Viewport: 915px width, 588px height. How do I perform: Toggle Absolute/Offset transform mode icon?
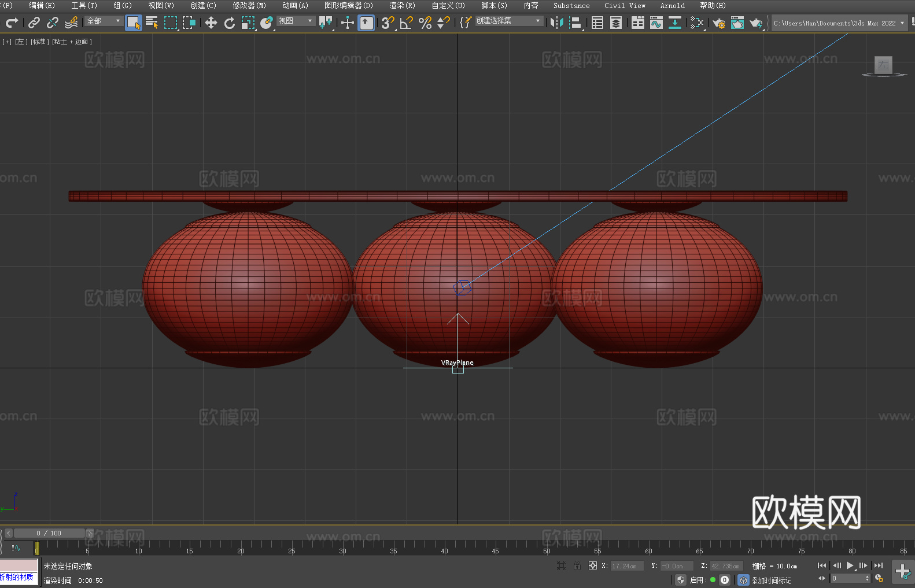(593, 565)
